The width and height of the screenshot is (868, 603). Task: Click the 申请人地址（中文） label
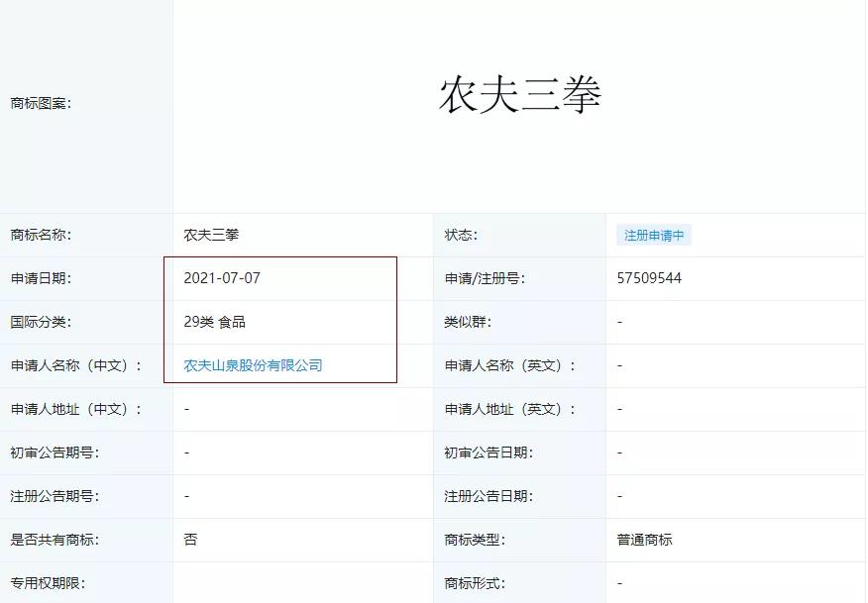point(76,409)
